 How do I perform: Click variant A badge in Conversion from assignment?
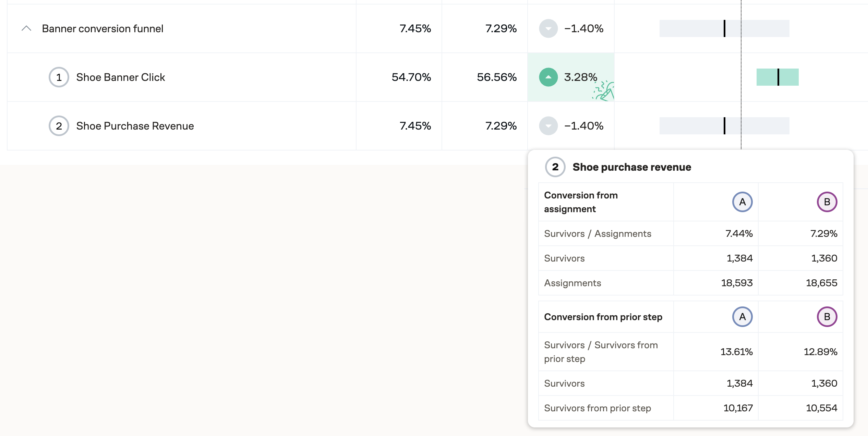coord(742,202)
